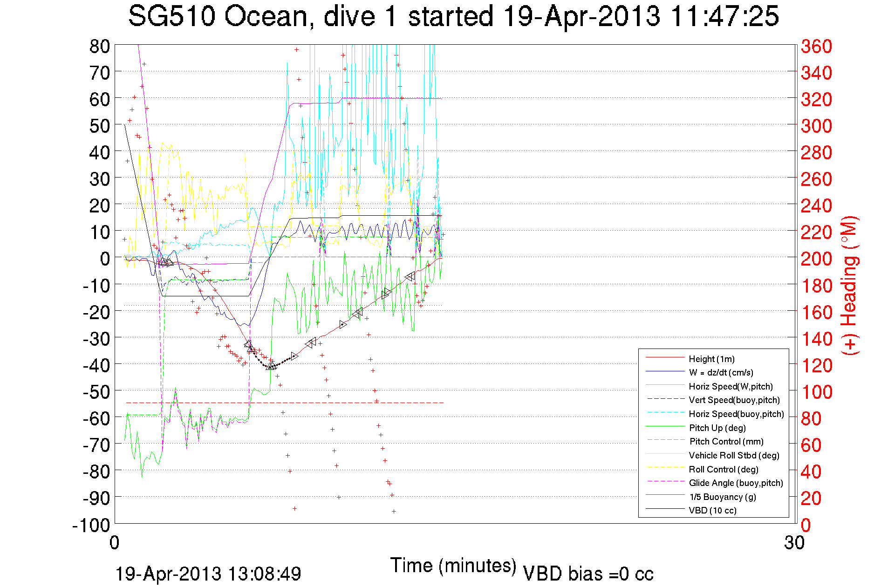
Task: Click the red heading tick label "280"
Action: click(x=816, y=152)
